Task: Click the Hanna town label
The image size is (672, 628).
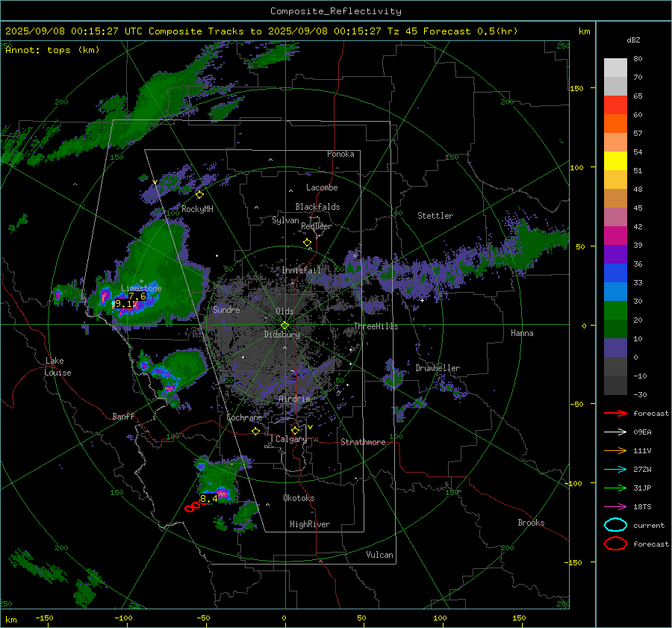Action: 522,333
